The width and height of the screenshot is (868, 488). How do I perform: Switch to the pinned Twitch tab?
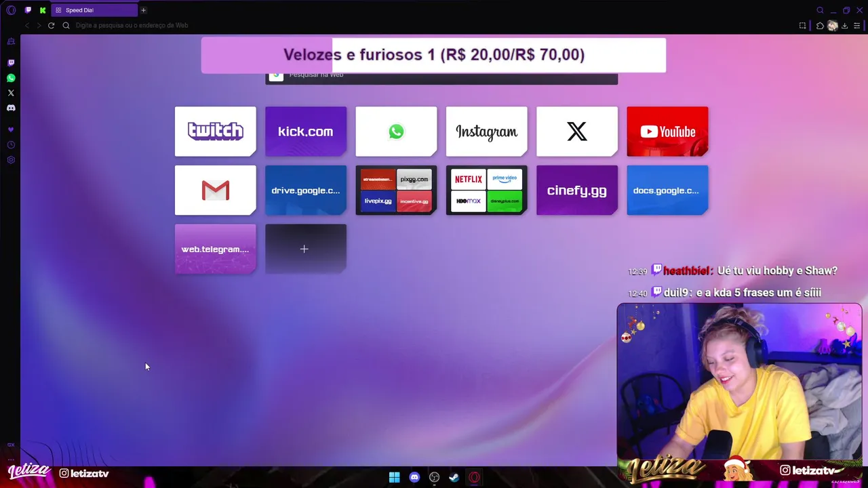(x=28, y=10)
